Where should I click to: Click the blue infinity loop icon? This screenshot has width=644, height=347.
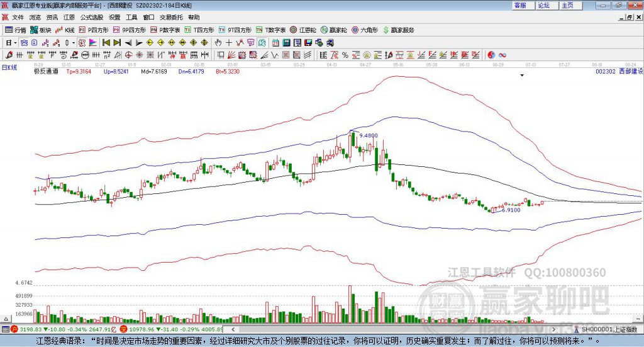[x=502, y=55]
